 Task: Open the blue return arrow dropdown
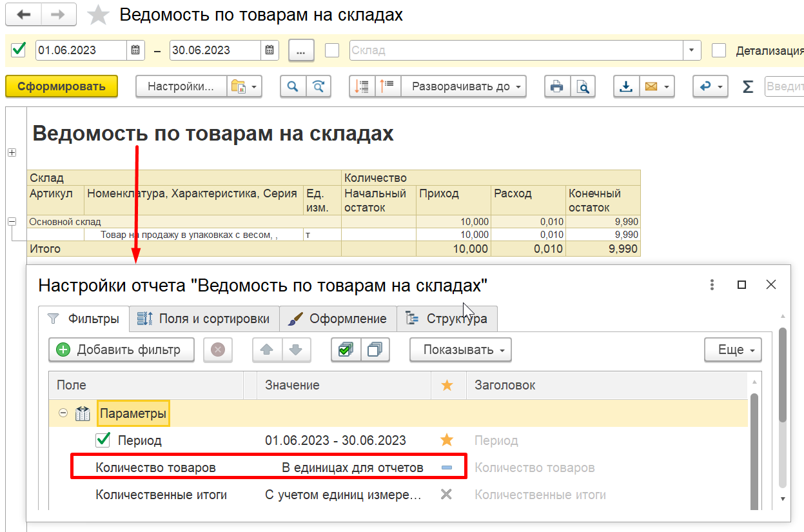[x=711, y=86]
